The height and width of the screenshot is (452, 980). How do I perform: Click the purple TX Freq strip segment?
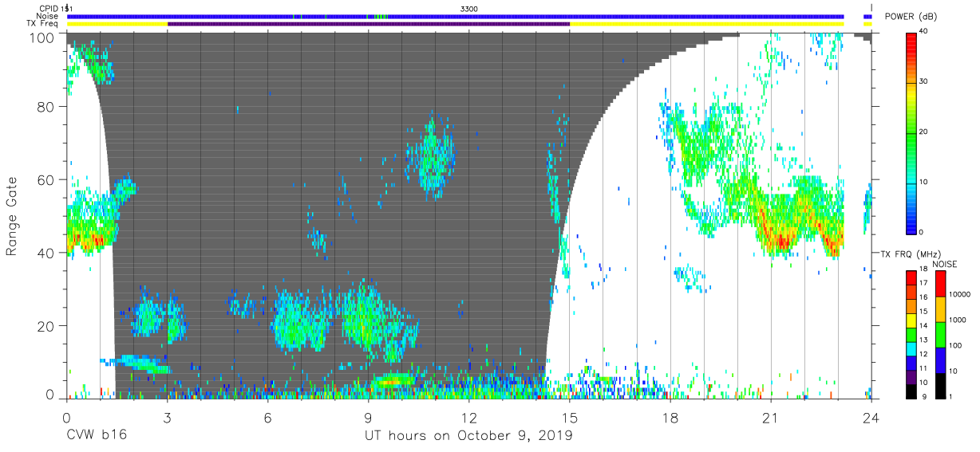click(x=369, y=24)
